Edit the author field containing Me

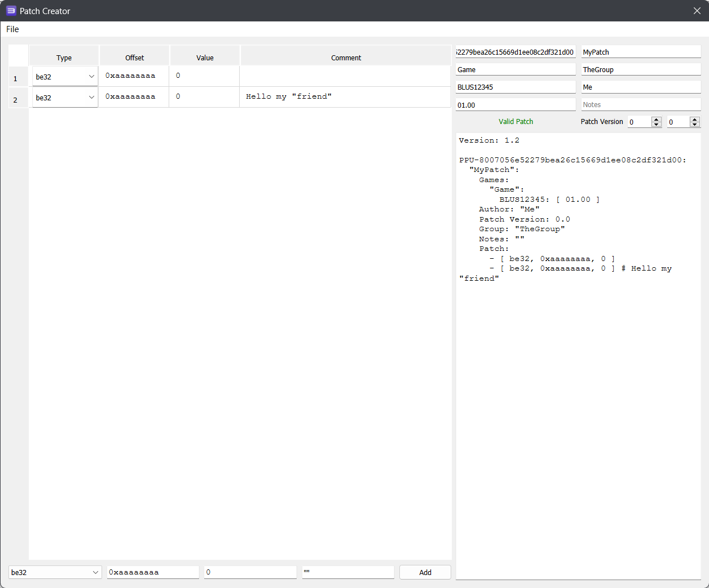click(x=641, y=87)
